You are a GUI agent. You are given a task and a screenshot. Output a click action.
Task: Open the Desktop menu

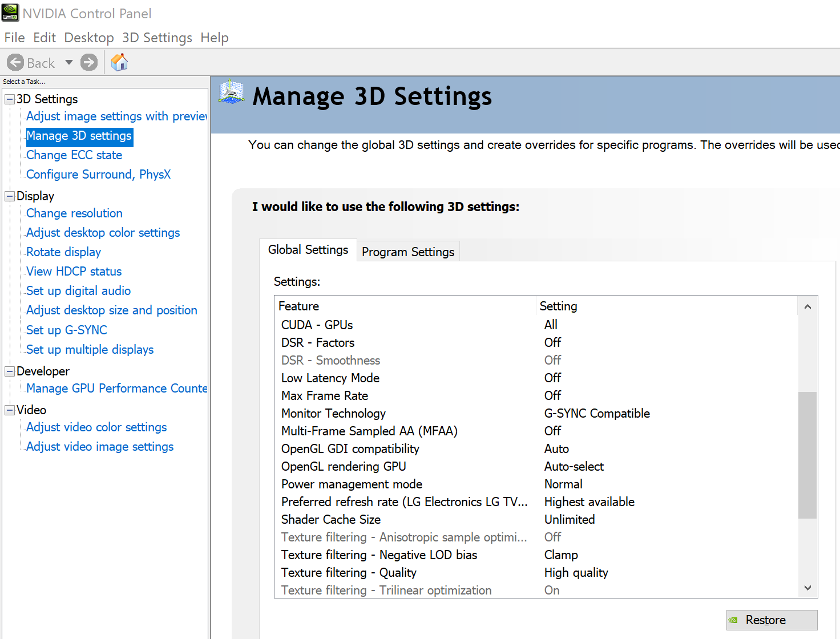[89, 38]
